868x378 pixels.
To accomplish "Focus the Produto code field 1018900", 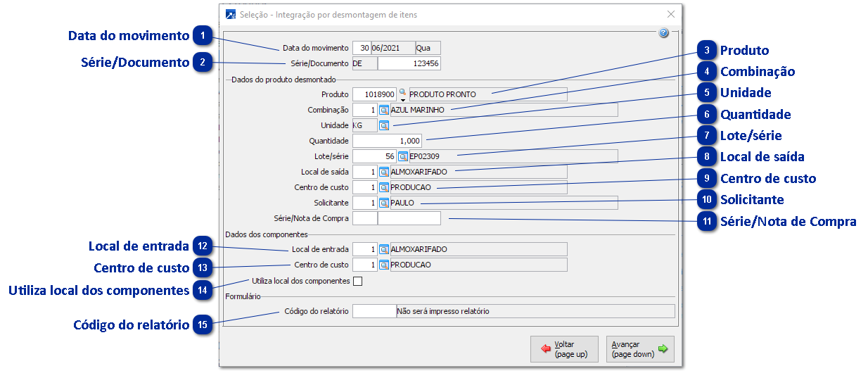I will tap(375, 94).
